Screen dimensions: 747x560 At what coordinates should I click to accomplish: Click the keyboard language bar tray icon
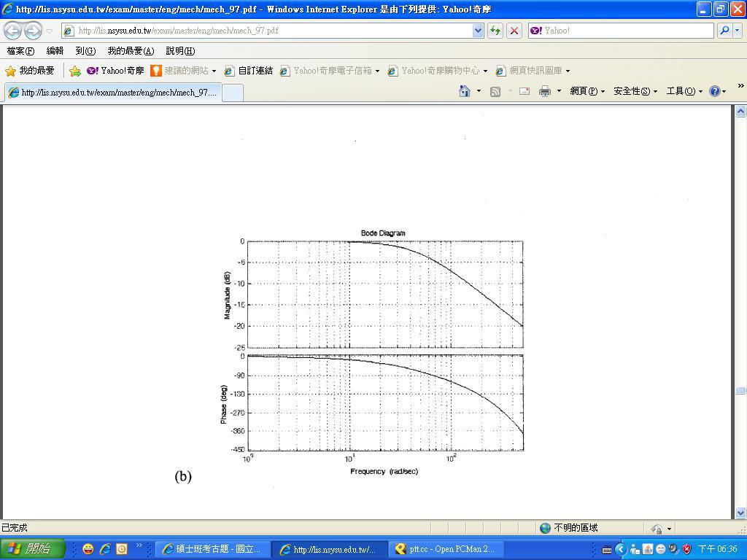(x=607, y=550)
